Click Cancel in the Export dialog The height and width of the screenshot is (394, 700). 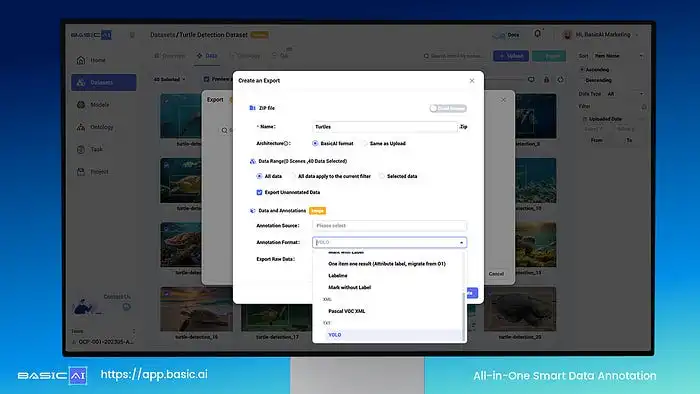pos(496,274)
